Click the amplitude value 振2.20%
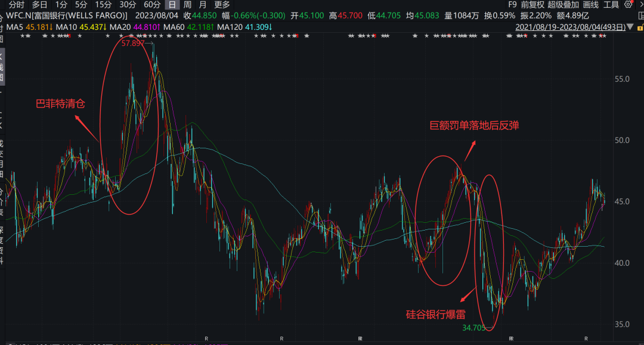 coord(535,15)
